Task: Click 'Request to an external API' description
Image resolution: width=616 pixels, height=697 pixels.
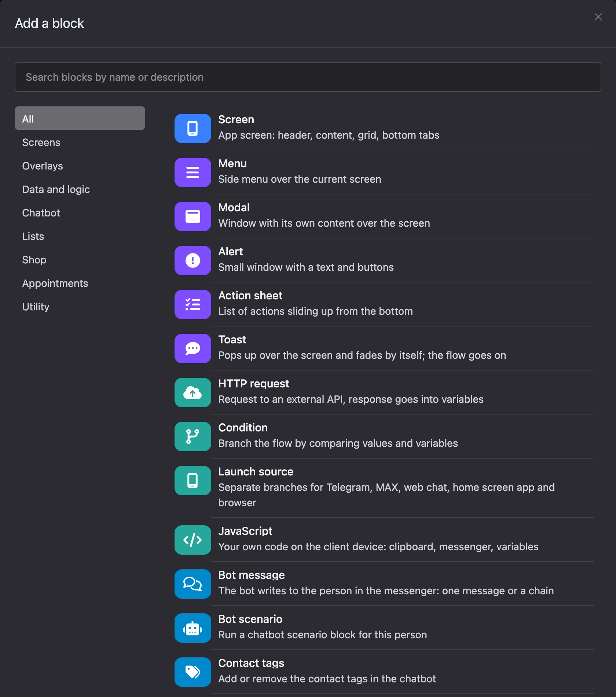Action: (x=351, y=399)
